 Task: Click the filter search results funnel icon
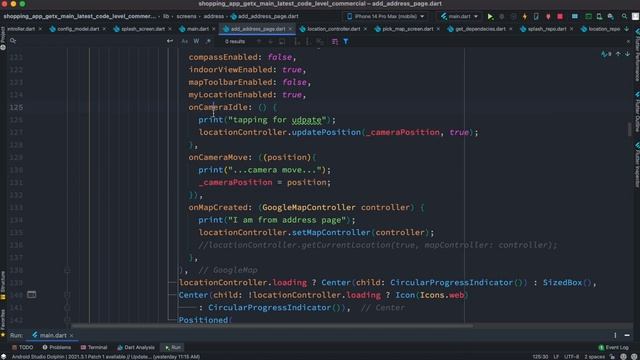tap(346, 42)
